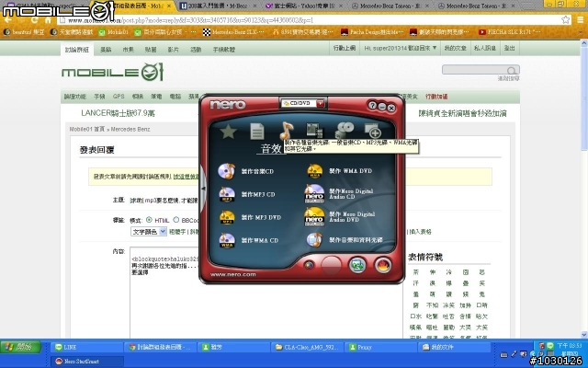Open Nero help question mark button
This screenshot has height=368, width=588.
point(372,106)
